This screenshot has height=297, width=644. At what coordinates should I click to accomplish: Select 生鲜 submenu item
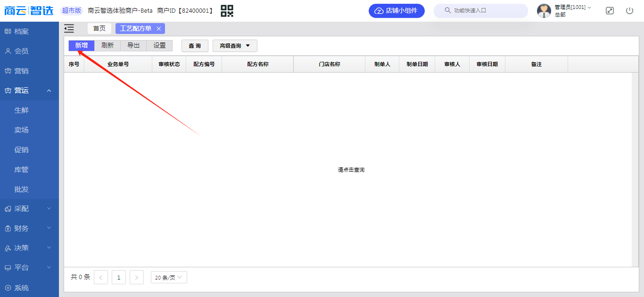[29, 110]
